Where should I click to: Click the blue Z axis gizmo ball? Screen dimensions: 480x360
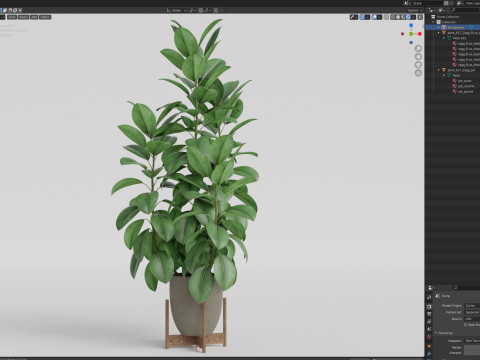click(411, 25)
